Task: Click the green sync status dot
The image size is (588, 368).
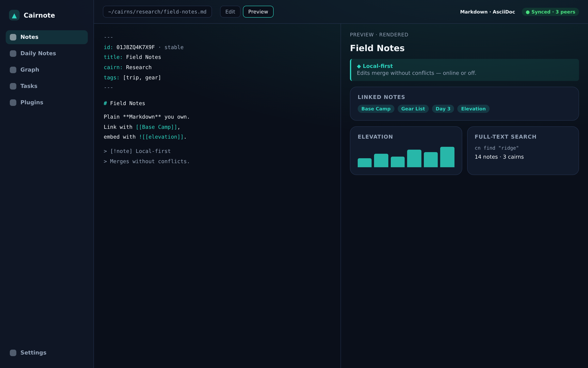Action: coord(528,12)
